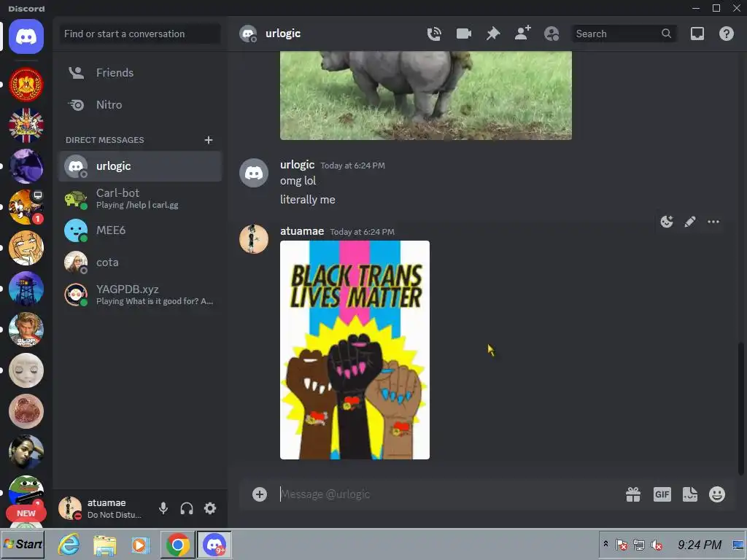
Task: Expand hidden system tray icons
Action: click(605, 544)
